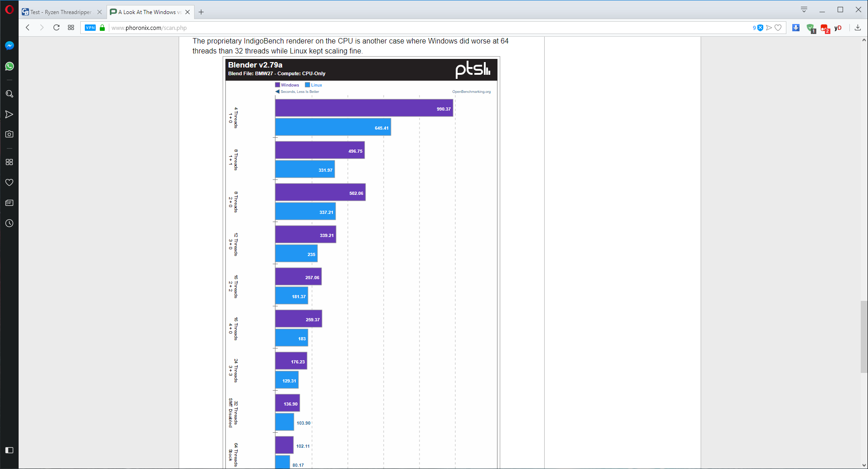The width and height of the screenshot is (868, 469).
Task: Open the yD extension icon
Action: 838,28
